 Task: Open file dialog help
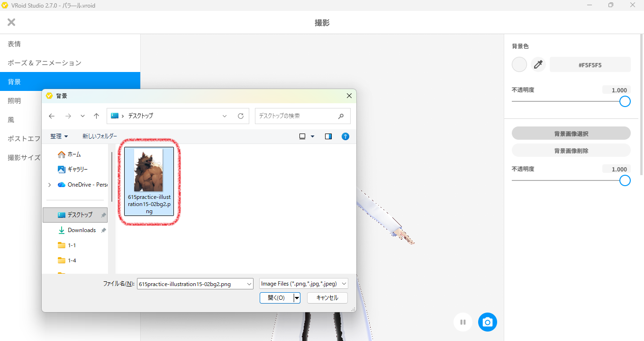coord(345,136)
